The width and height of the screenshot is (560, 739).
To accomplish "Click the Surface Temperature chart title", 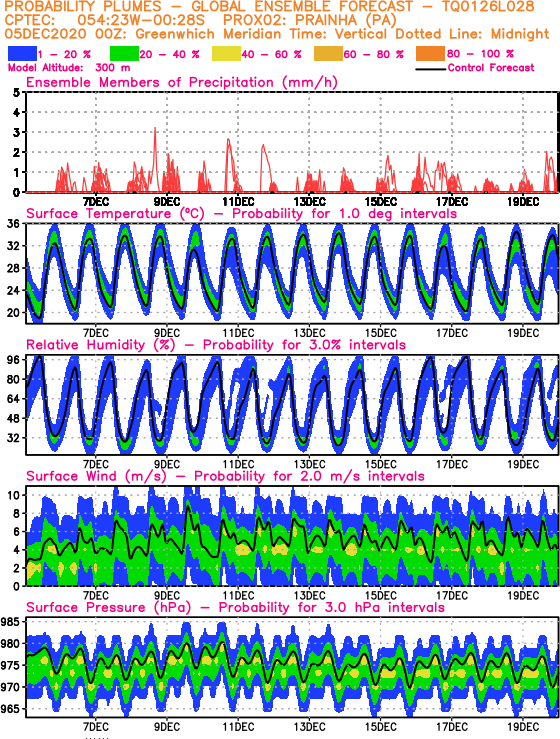I will (x=241, y=214).
